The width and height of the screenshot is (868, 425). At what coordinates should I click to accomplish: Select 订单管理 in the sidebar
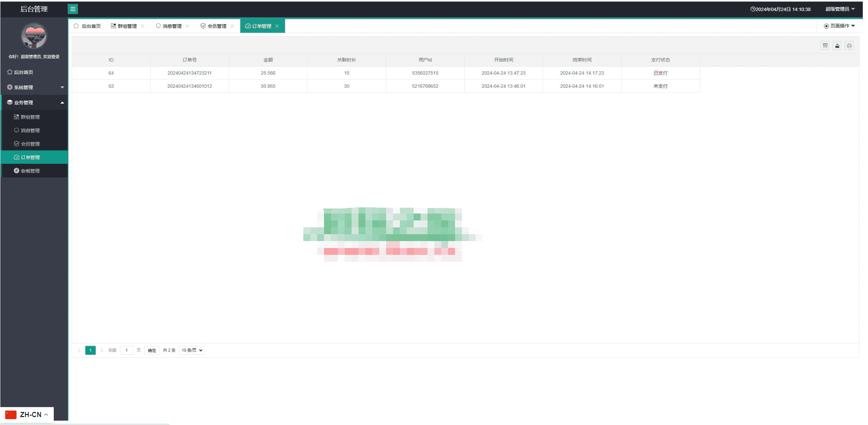pyautogui.click(x=34, y=157)
